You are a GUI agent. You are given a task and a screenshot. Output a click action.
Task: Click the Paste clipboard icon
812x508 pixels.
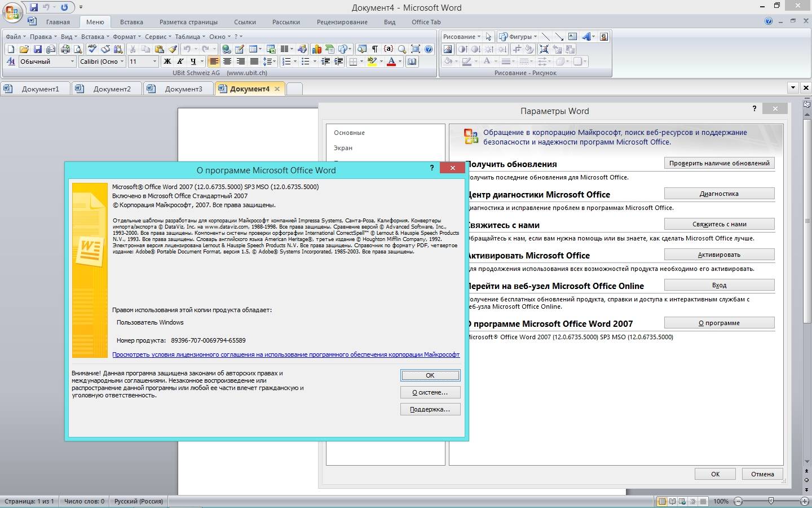[x=159, y=49]
